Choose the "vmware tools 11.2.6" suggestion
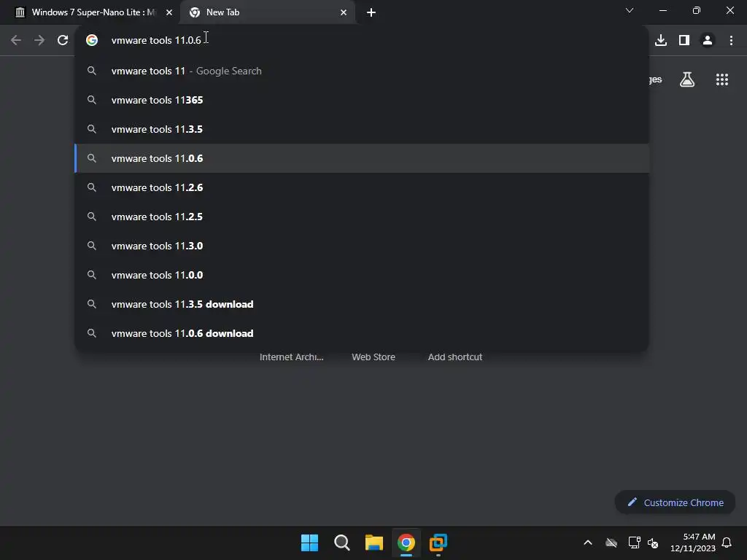 click(362, 187)
